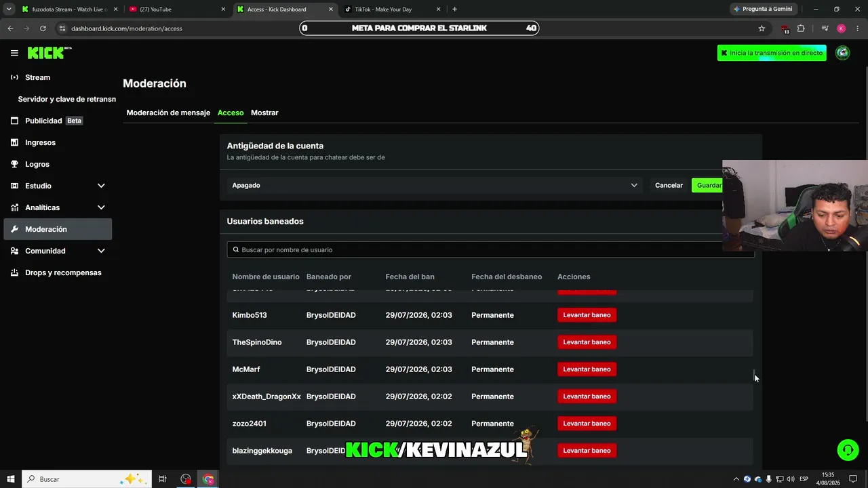Click the Estudio panel icon
Viewport: 868px width, 488px height.
(x=14, y=186)
